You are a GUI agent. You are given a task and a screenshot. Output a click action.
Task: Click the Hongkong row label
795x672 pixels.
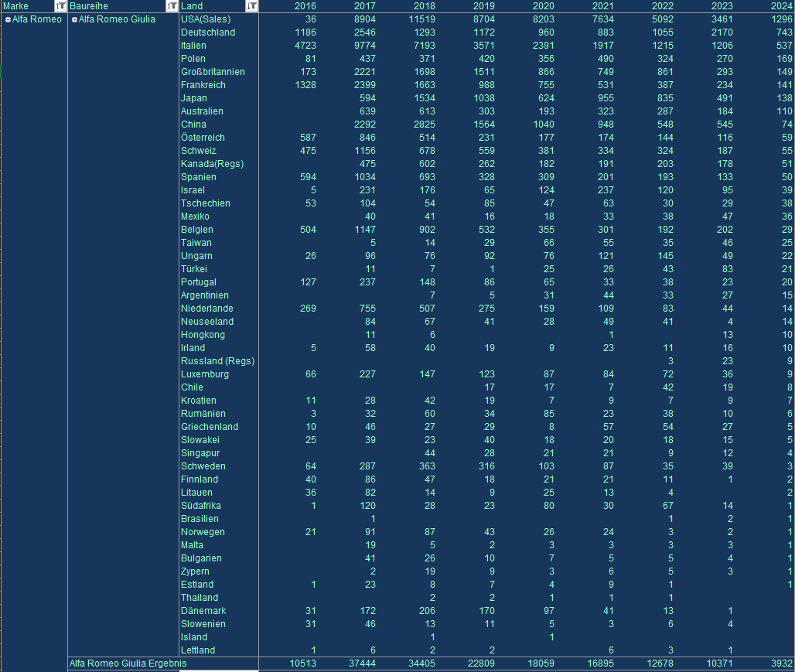point(203,335)
